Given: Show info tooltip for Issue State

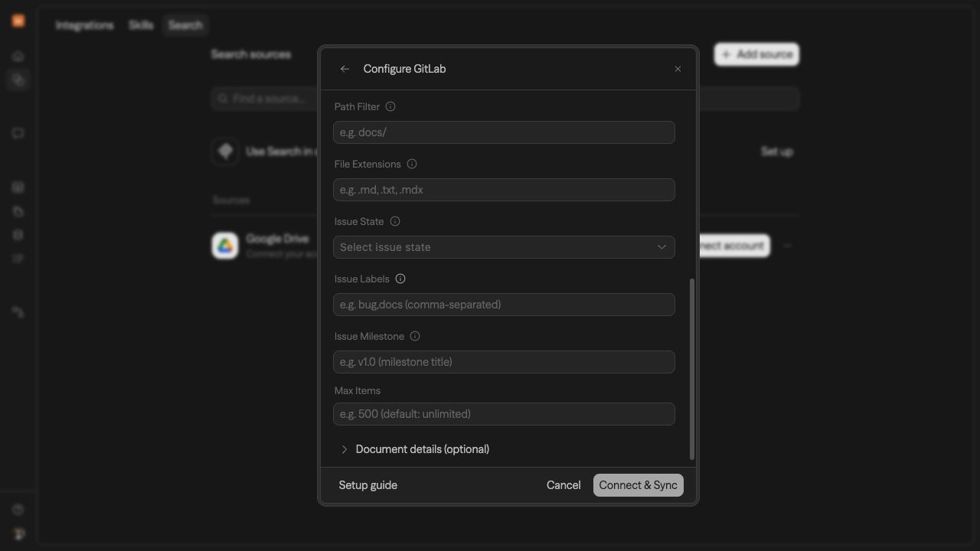Looking at the screenshot, I should coord(395,221).
